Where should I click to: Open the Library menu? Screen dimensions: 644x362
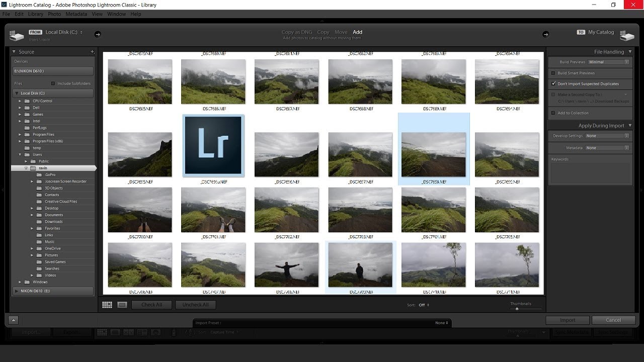pos(36,14)
